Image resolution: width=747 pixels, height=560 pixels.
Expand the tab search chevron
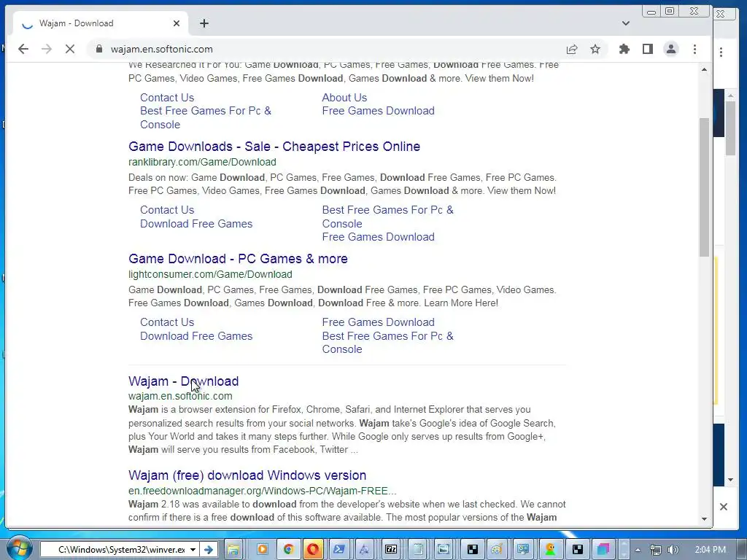pos(625,23)
